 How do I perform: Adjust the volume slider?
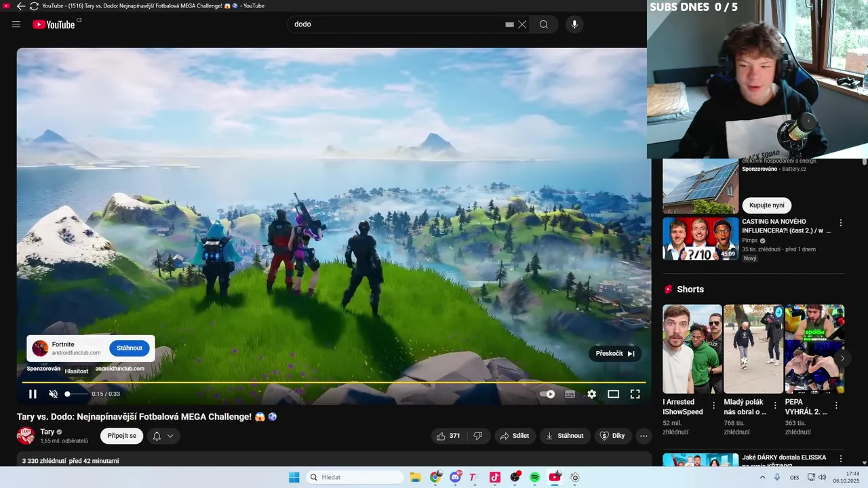pyautogui.click(x=76, y=394)
